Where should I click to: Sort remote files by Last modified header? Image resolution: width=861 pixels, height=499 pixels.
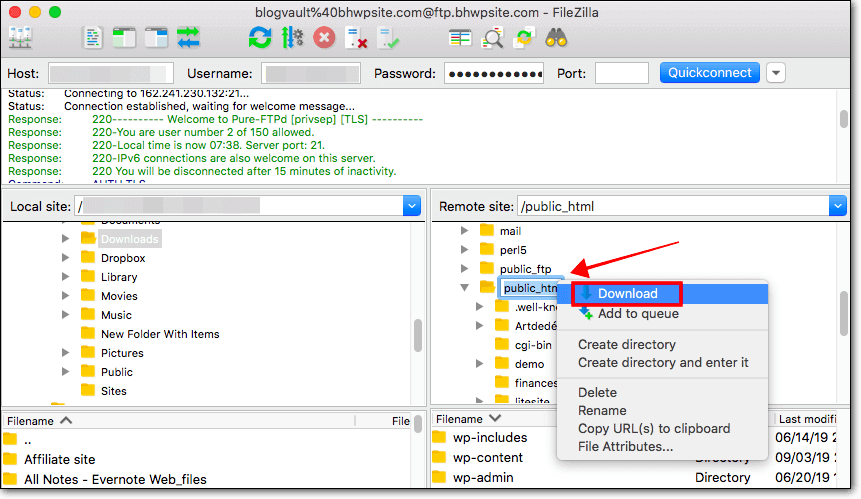coord(806,419)
